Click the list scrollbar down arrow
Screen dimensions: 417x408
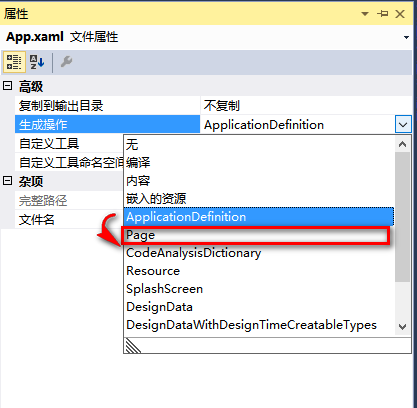403,327
